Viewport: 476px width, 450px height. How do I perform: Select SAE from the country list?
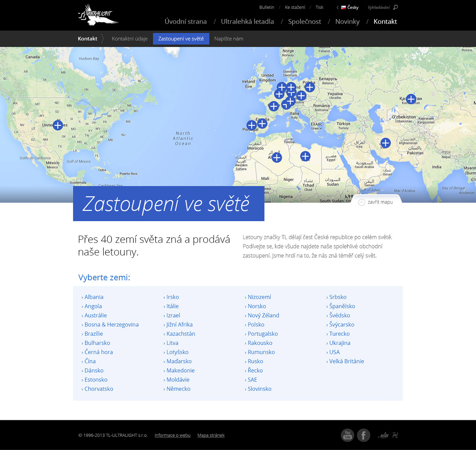point(252,379)
